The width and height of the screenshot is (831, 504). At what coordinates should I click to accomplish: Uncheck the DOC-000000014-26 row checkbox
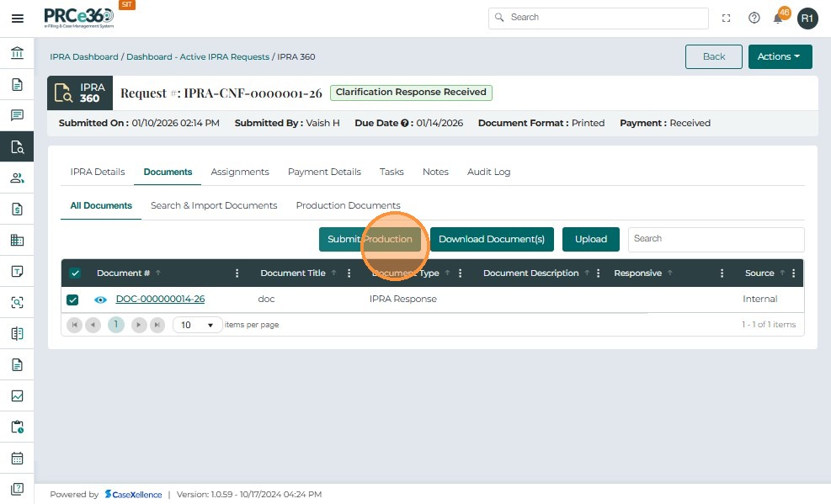[x=72, y=300]
